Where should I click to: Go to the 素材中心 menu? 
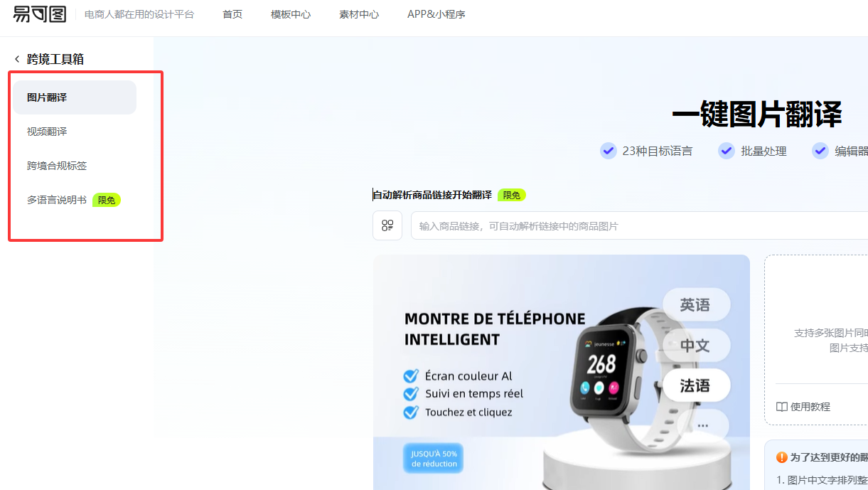[x=359, y=14]
